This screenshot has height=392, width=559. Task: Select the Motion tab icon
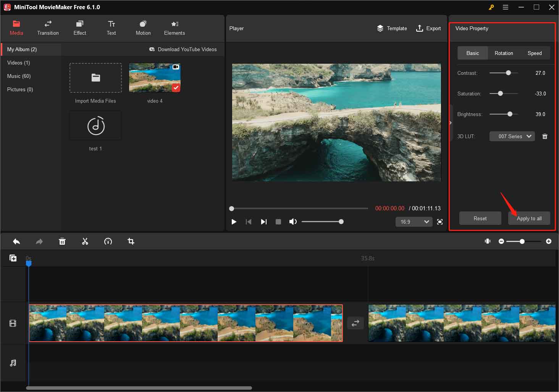click(x=143, y=23)
